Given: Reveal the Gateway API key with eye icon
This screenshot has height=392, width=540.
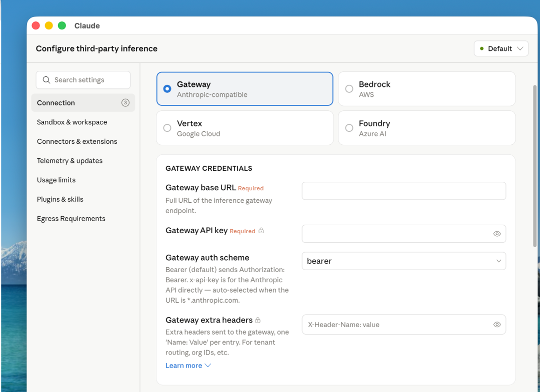Looking at the screenshot, I should click(x=496, y=234).
